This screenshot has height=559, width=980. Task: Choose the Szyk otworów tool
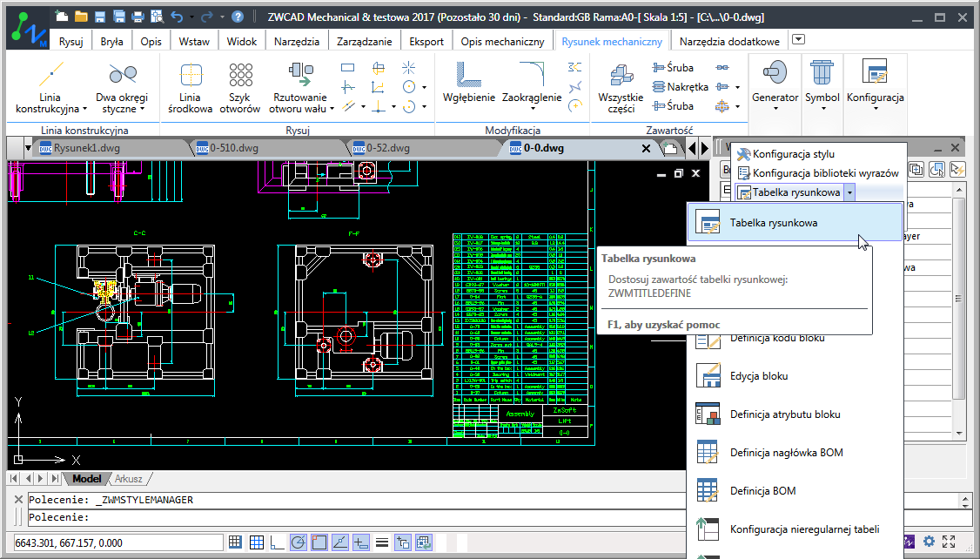coord(239,87)
